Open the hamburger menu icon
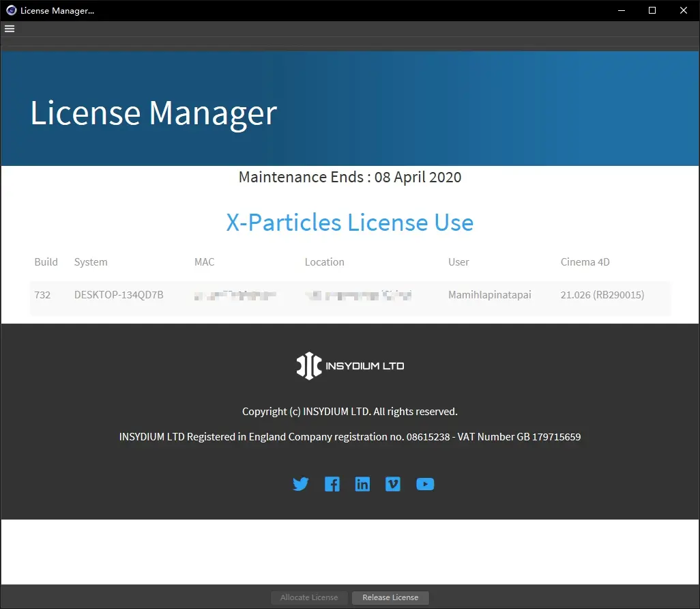 (10, 29)
